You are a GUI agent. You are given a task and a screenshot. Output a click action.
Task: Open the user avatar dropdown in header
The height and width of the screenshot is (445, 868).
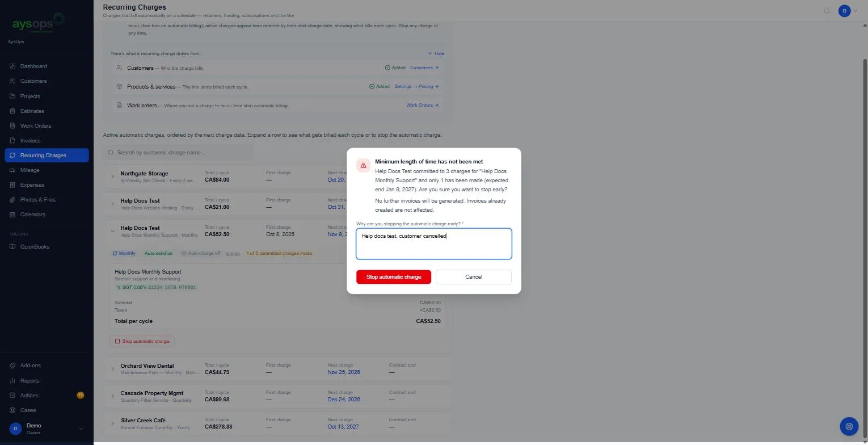click(x=848, y=11)
